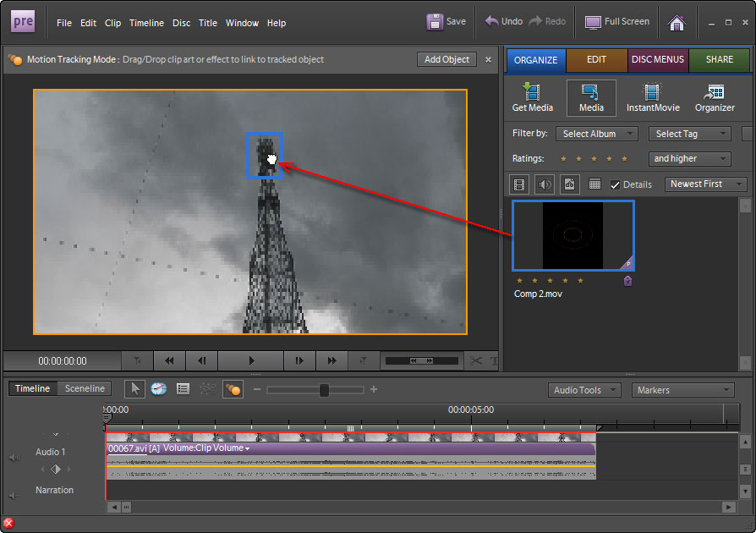Filter media list by video clips
Viewport: 756px width, 533px height.
pos(519,184)
